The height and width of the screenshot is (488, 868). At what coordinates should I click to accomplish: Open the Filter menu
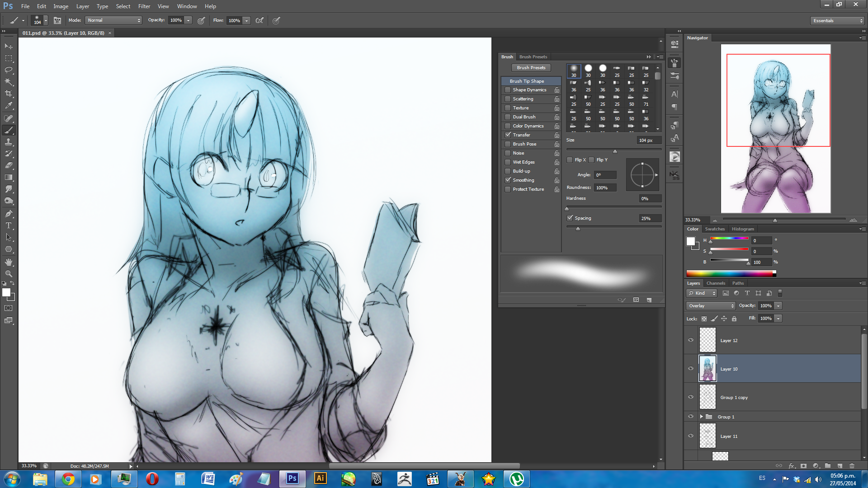tap(144, 6)
